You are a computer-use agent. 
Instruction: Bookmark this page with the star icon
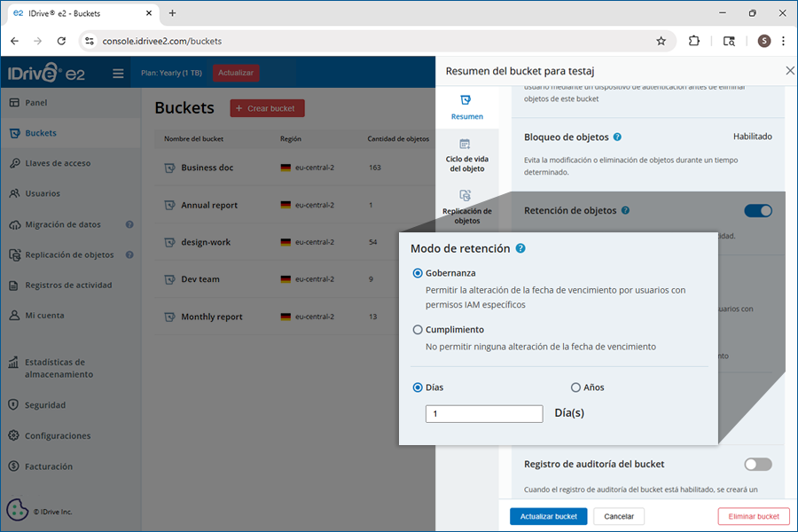(x=661, y=41)
